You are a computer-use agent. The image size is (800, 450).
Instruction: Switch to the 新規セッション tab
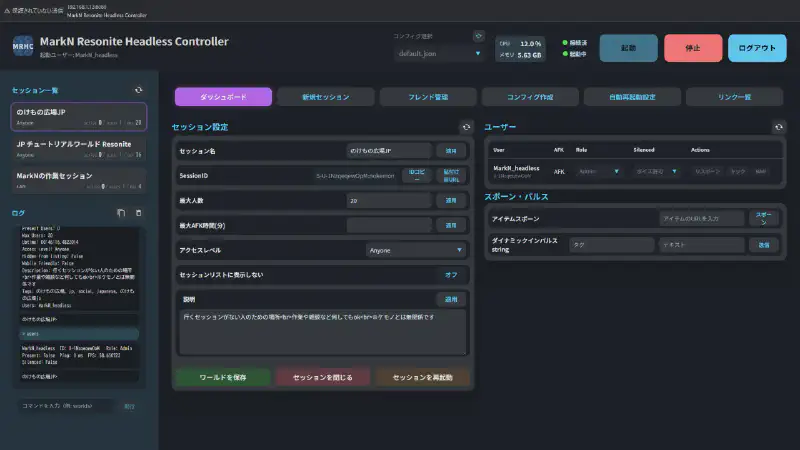pos(326,96)
